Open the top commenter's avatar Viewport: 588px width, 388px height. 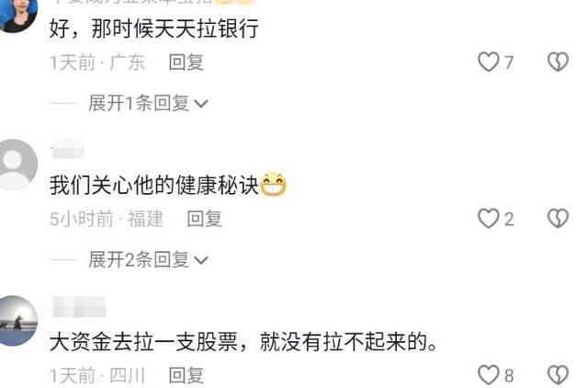[18, 15]
